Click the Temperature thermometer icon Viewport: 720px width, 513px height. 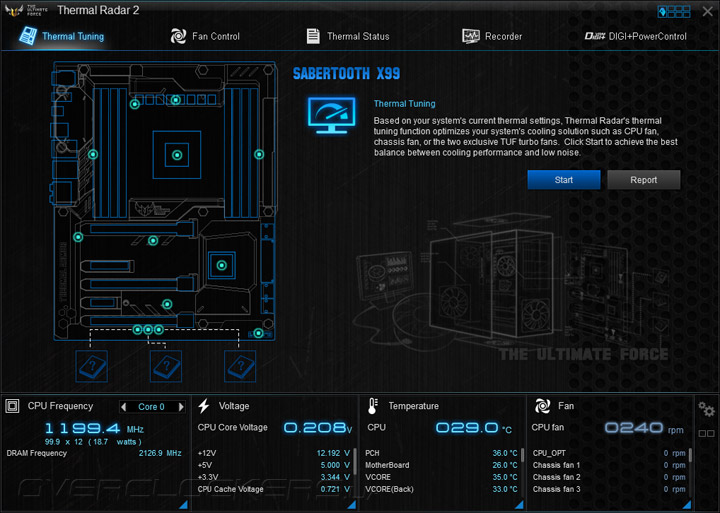tap(372, 406)
